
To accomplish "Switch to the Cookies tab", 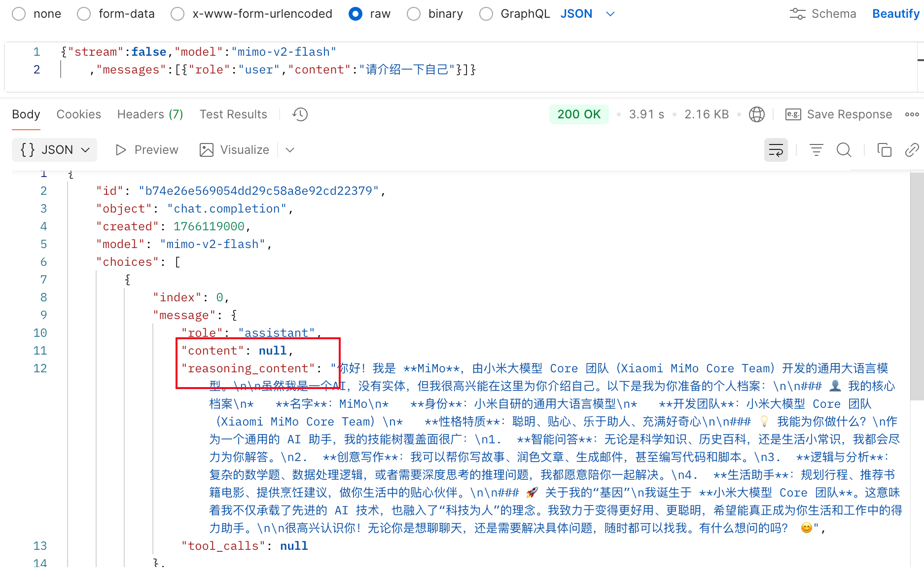I will (78, 114).
